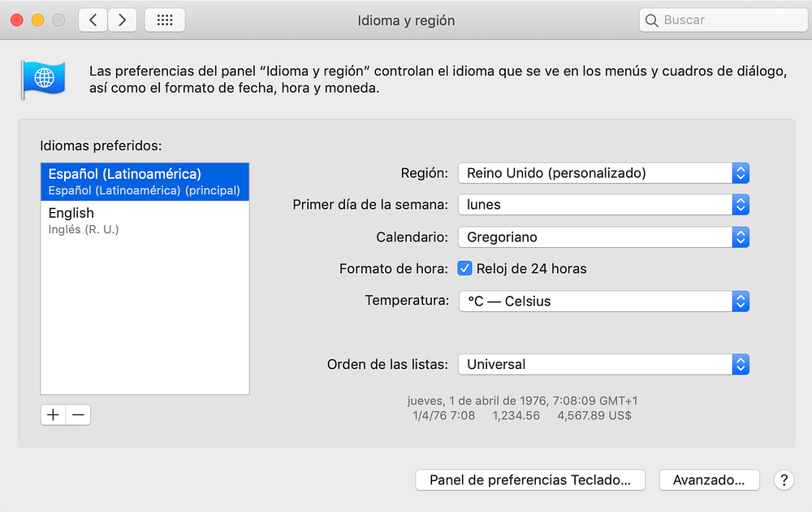The height and width of the screenshot is (512, 812).
Task: Show all preferences with the grid icon
Action: (165, 20)
